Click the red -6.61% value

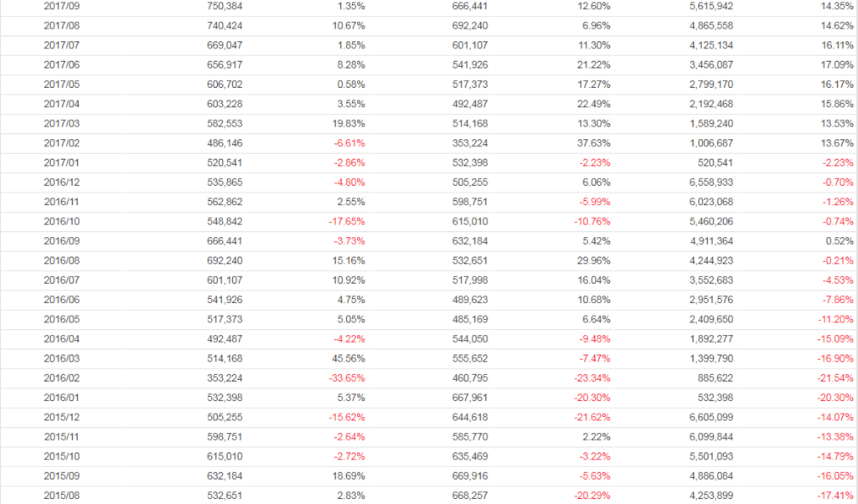[x=349, y=144]
